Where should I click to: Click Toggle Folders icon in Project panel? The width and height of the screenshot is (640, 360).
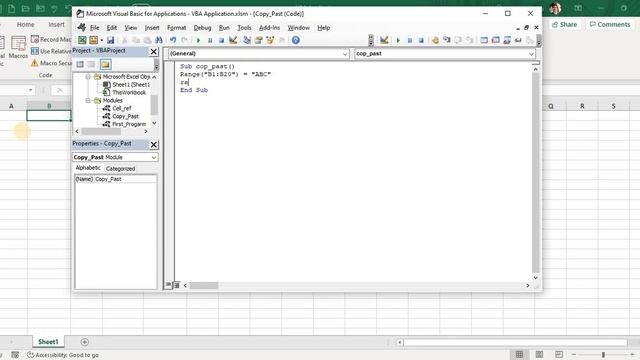[105, 64]
